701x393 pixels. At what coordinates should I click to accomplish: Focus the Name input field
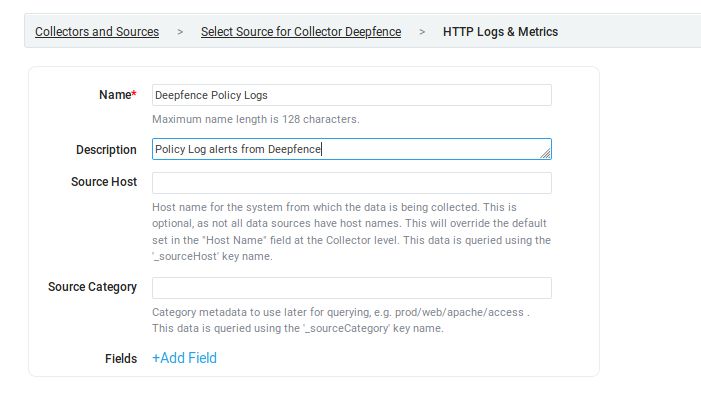click(x=352, y=95)
